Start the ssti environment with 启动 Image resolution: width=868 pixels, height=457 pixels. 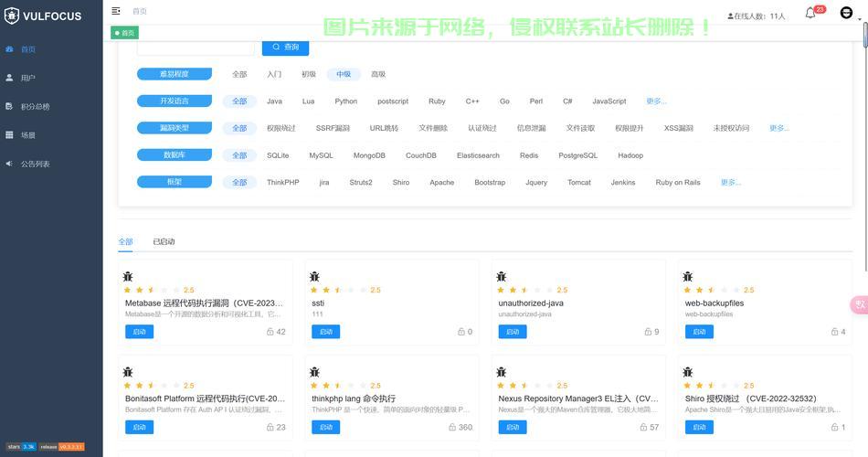tap(326, 332)
